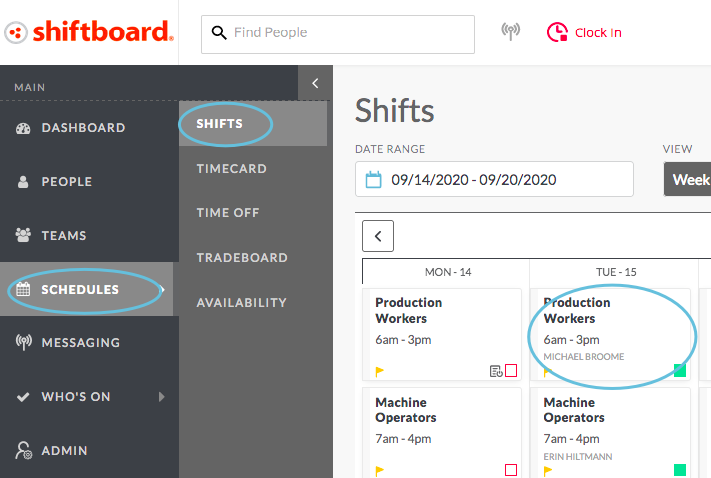Screen dimensions: 711x478
Task: Open the Time Off submenu item
Action: point(228,213)
